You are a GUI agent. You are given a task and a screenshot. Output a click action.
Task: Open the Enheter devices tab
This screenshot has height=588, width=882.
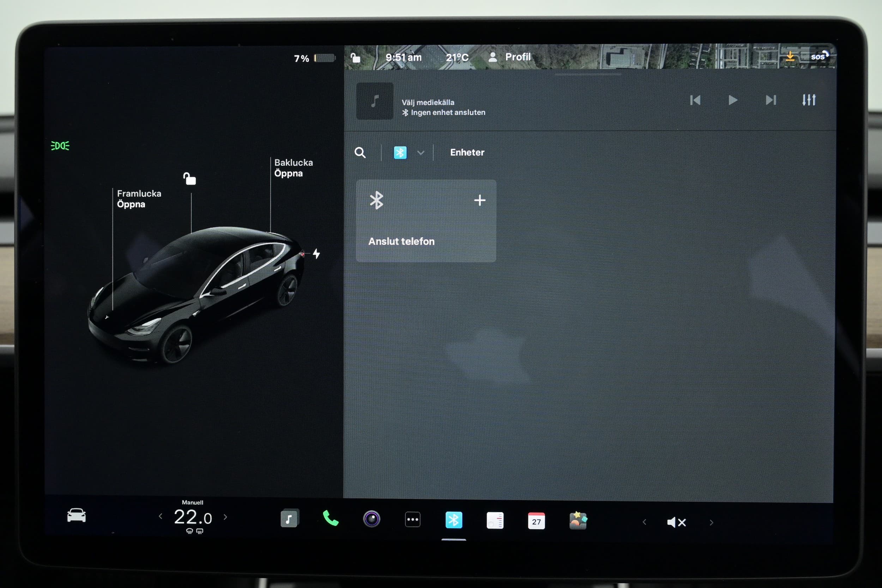[467, 152]
